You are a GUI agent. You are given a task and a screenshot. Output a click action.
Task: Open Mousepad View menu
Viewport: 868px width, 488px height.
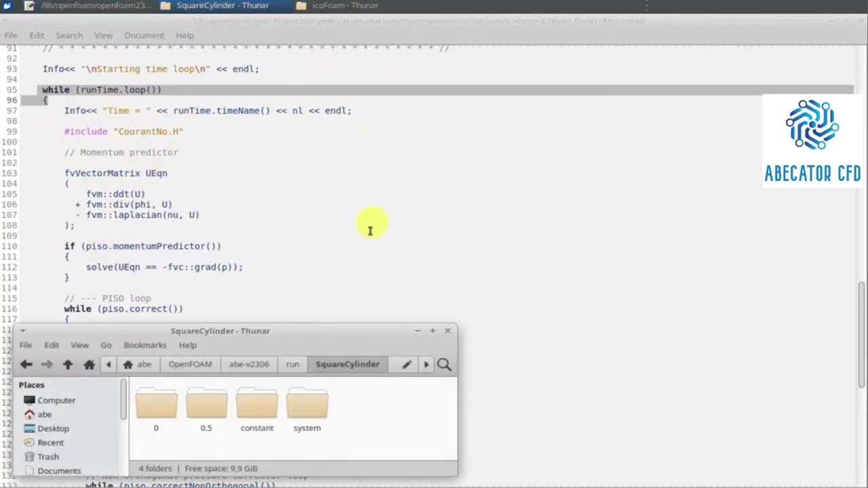104,35
